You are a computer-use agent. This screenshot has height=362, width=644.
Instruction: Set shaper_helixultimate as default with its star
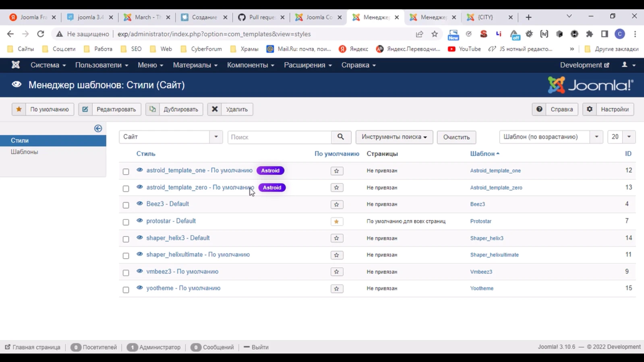(x=337, y=255)
